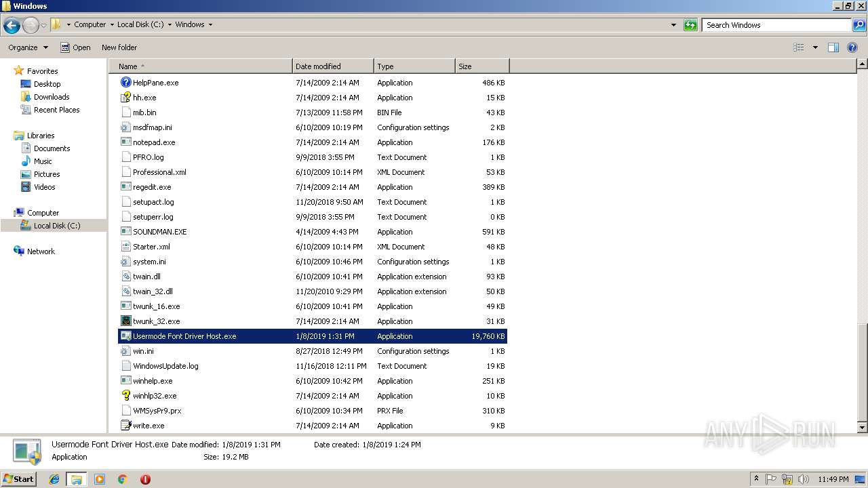Expand the view options dropdown arrow
The width and height of the screenshot is (868, 488).
pyautogui.click(x=815, y=47)
